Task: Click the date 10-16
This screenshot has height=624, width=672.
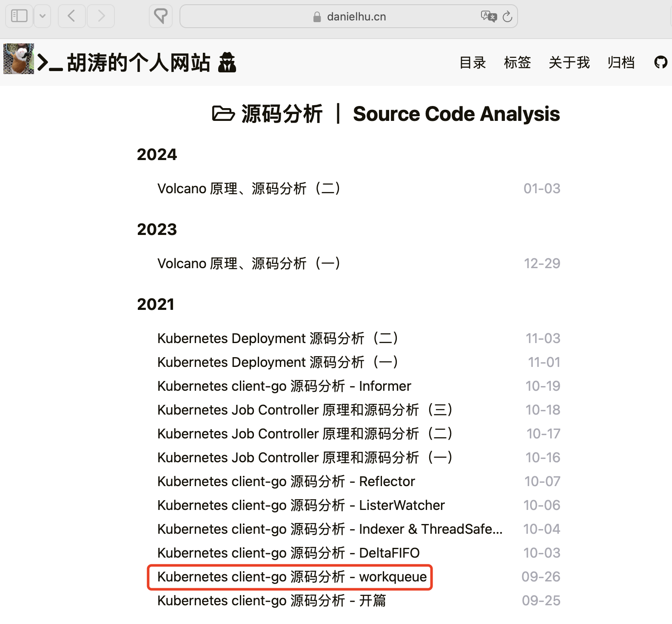Action: point(543,457)
